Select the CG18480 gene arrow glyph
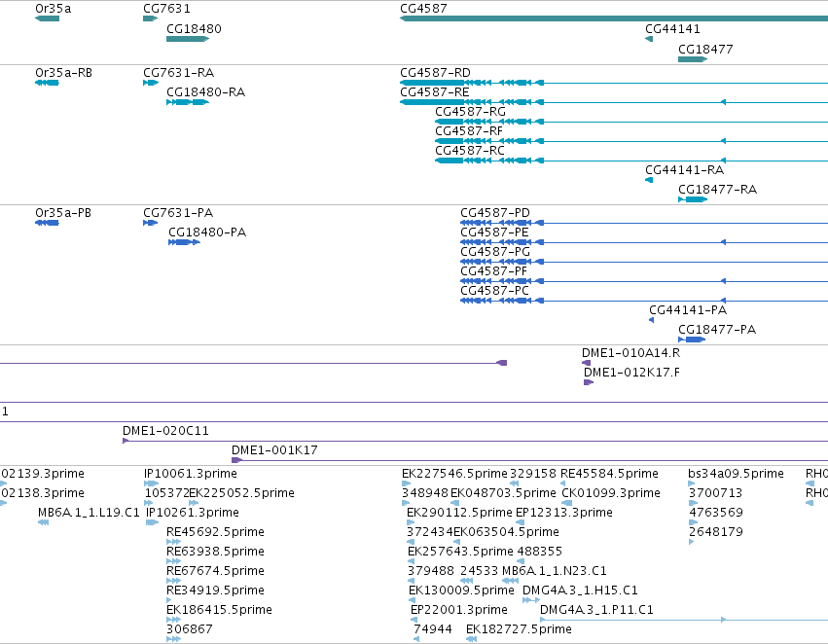The height and width of the screenshot is (644, 828). click(188, 39)
